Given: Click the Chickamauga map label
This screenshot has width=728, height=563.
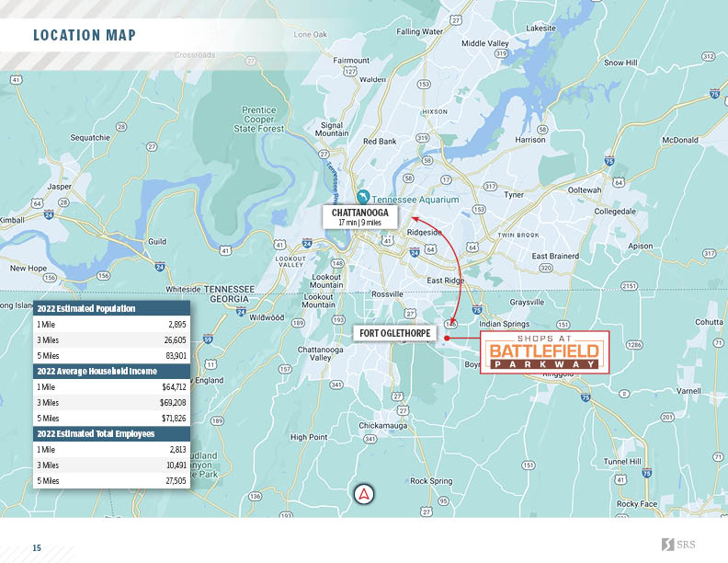Looking at the screenshot, I should click(x=383, y=426).
